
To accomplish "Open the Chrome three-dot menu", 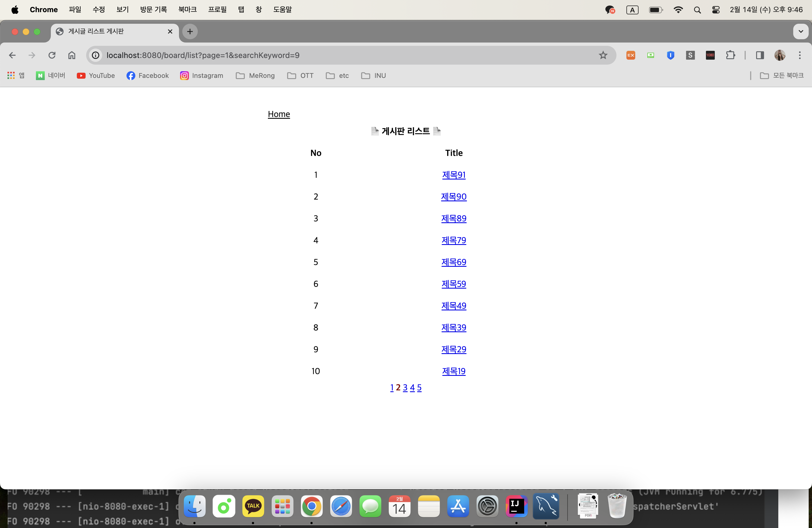I will tap(800, 55).
